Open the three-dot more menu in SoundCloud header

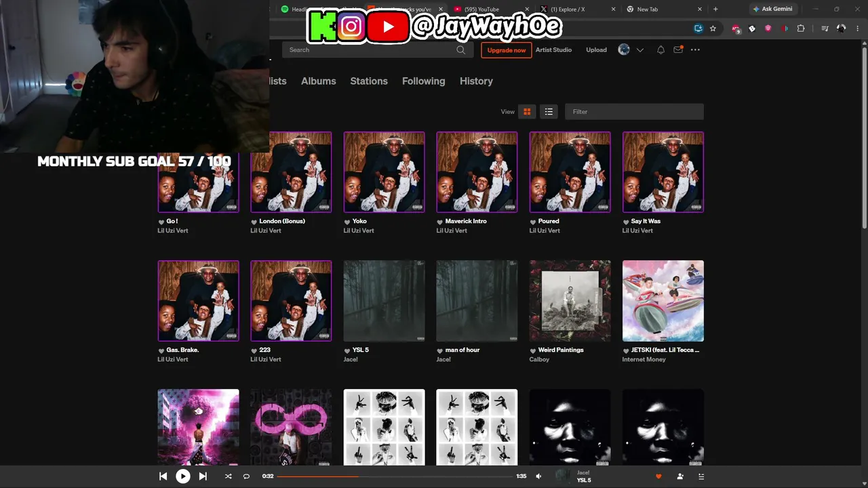tap(695, 49)
